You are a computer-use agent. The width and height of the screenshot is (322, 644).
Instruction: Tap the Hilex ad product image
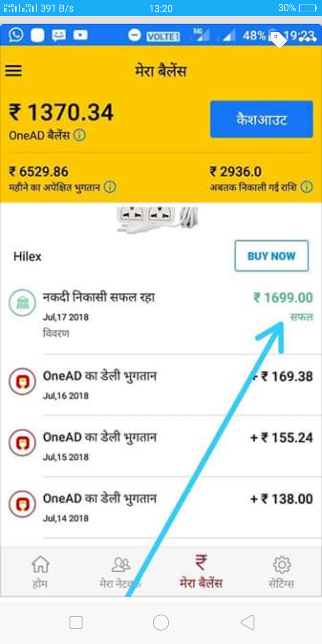tap(157, 219)
